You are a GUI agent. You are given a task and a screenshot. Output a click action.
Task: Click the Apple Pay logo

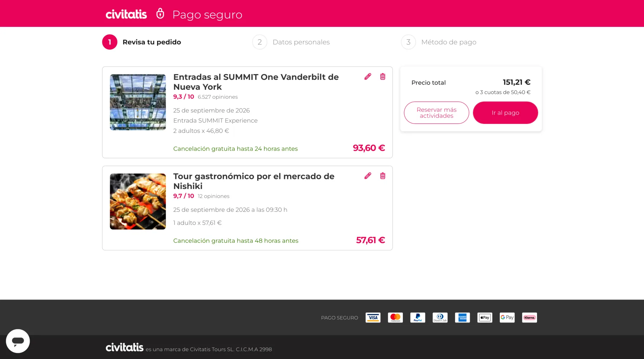coord(485,317)
